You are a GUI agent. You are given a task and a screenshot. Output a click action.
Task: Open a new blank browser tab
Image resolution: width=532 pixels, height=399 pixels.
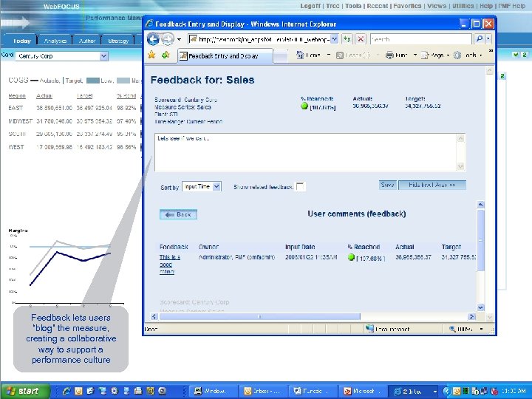point(281,56)
